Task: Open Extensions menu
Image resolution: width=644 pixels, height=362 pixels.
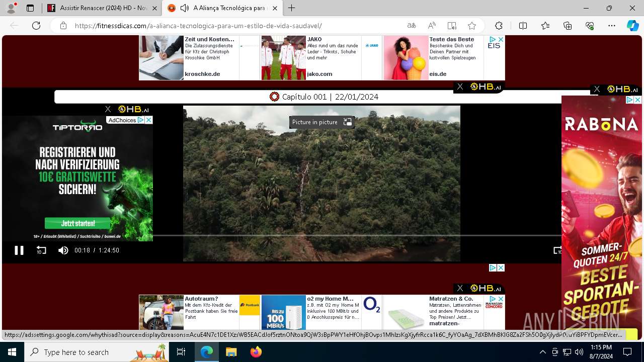Action: (499, 26)
